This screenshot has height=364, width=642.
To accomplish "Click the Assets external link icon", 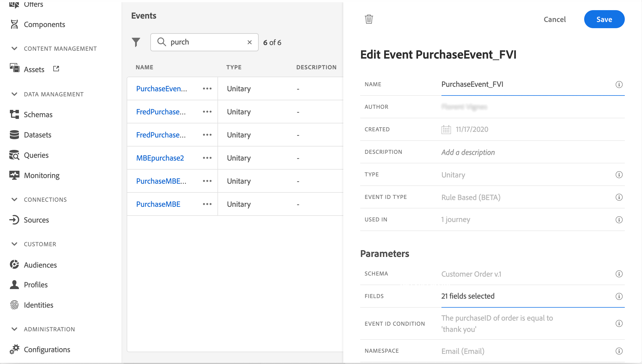I will click(56, 69).
